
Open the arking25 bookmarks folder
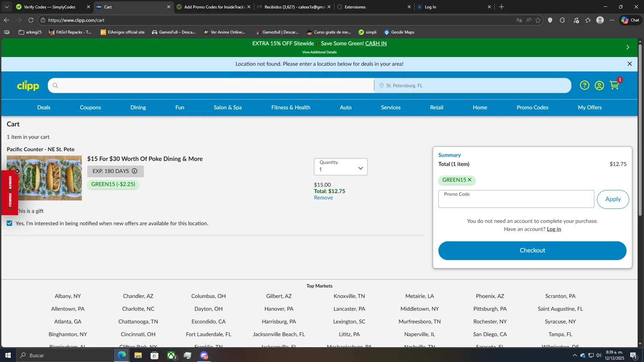tap(30, 32)
